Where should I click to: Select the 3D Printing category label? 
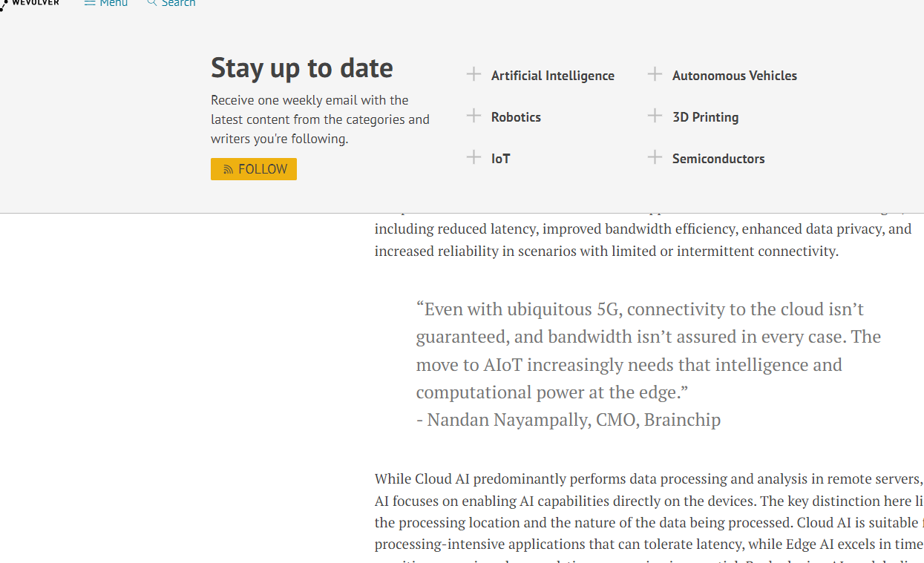pos(706,117)
